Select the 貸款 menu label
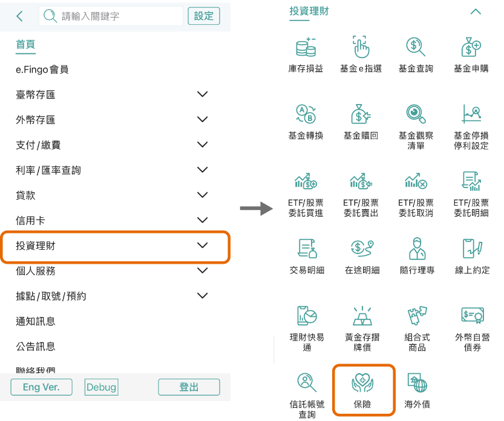Image resolution: width=504 pixels, height=421 pixels. coord(25,195)
